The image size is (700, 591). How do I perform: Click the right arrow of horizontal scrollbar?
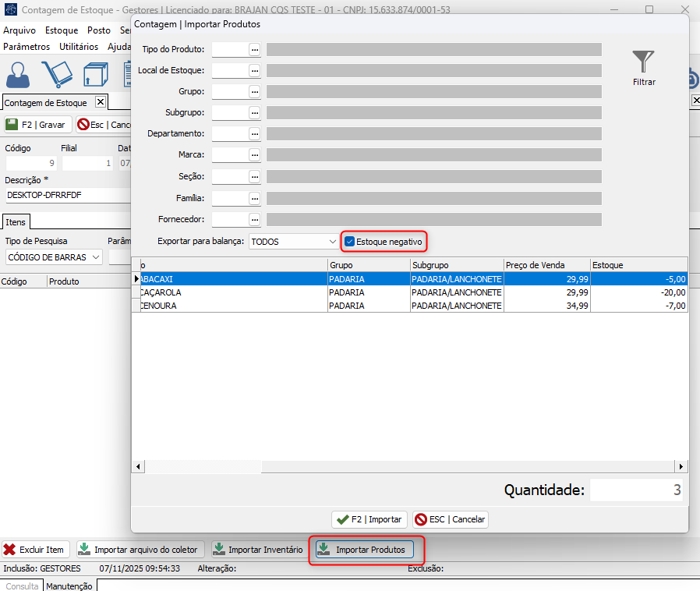(681, 466)
